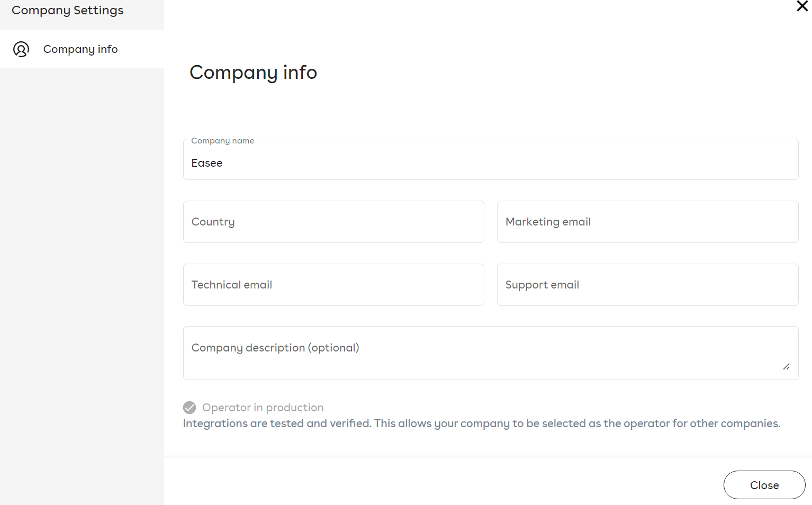The height and width of the screenshot is (505, 812).
Task: Click the Company Settings header
Action: (67, 10)
